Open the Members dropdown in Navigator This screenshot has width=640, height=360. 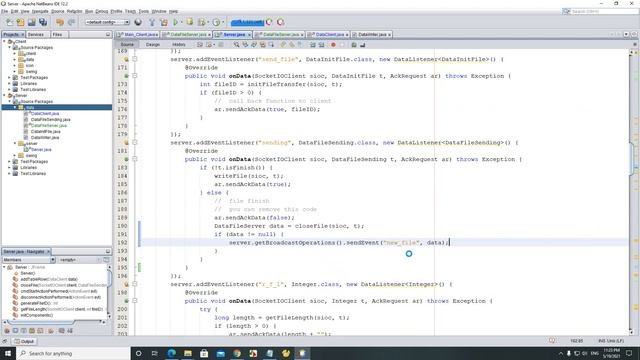tap(29, 260)
